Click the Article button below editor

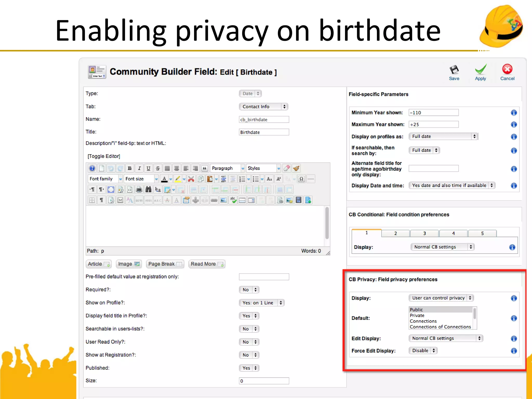[99, 264]
